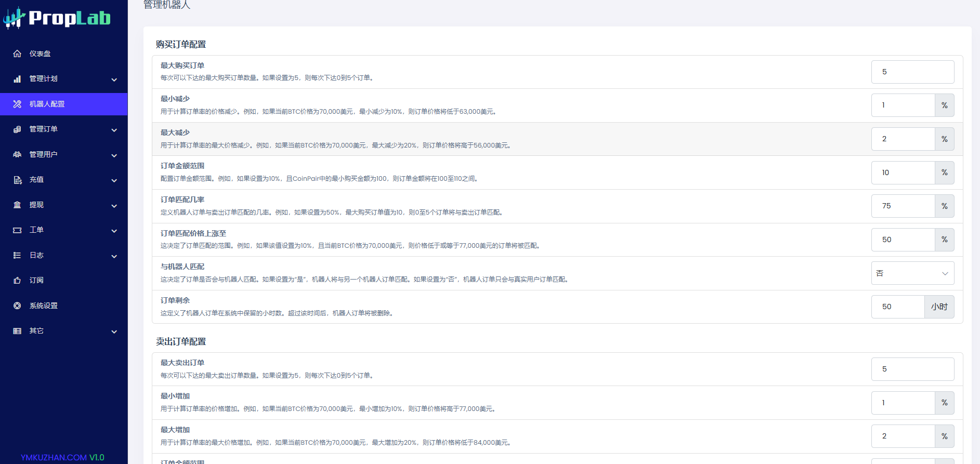Click the 最大购买订单 input field

click(x=912, y=72)
